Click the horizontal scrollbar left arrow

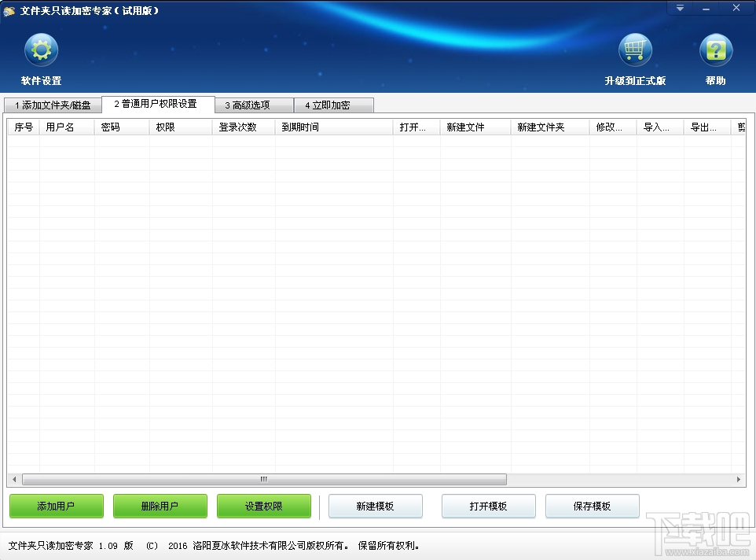[14, 479]
